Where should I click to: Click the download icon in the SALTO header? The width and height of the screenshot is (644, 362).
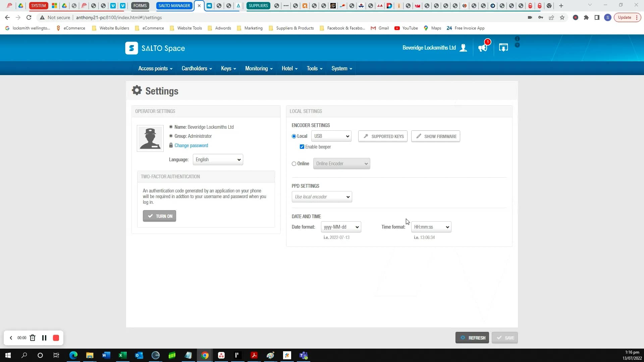point(503,47)
